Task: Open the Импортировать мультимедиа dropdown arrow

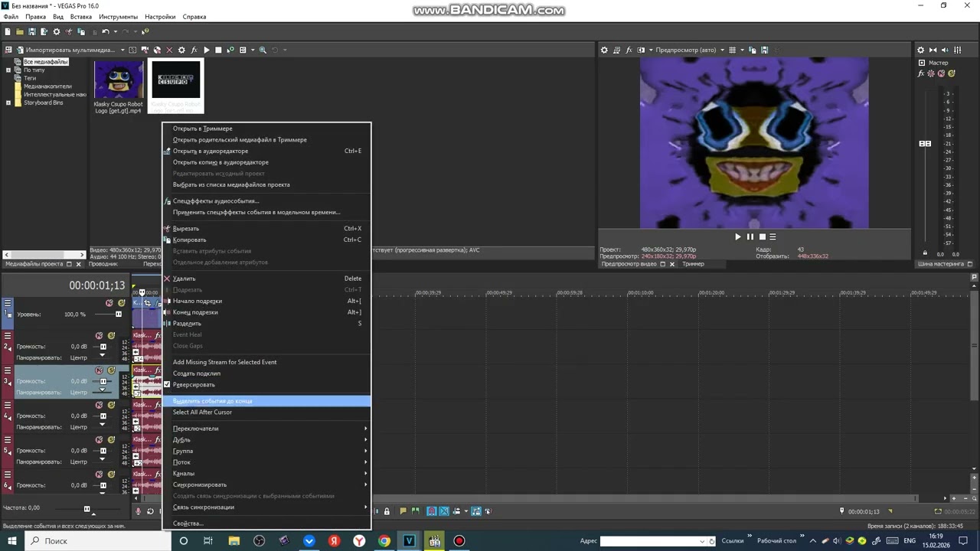Action: pos(122,50)
